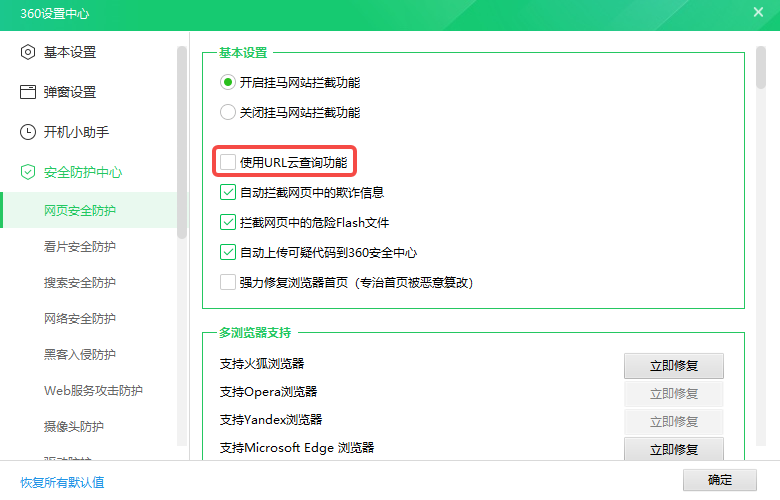Click 立即修复 for 支持Opera浏览器
Image resolution: width=780 pixels, height=500 pixels.
[674, 394]
